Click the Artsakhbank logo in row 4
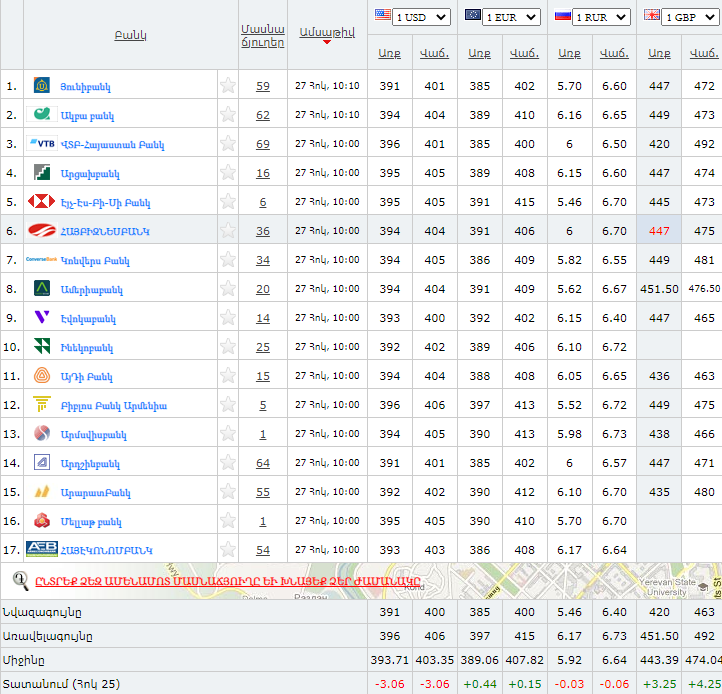This screenshot has width=722, height=694. pos(42,172)
